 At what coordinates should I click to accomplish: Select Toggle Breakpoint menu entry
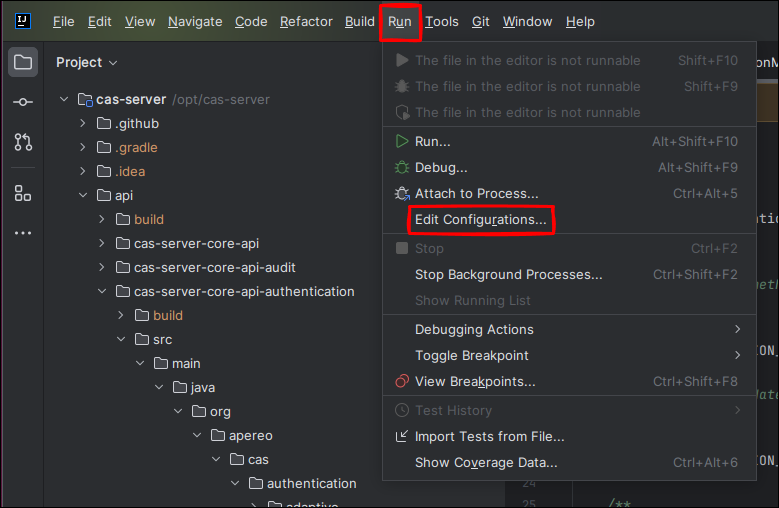pyautogui.click(x=472, y=355)
